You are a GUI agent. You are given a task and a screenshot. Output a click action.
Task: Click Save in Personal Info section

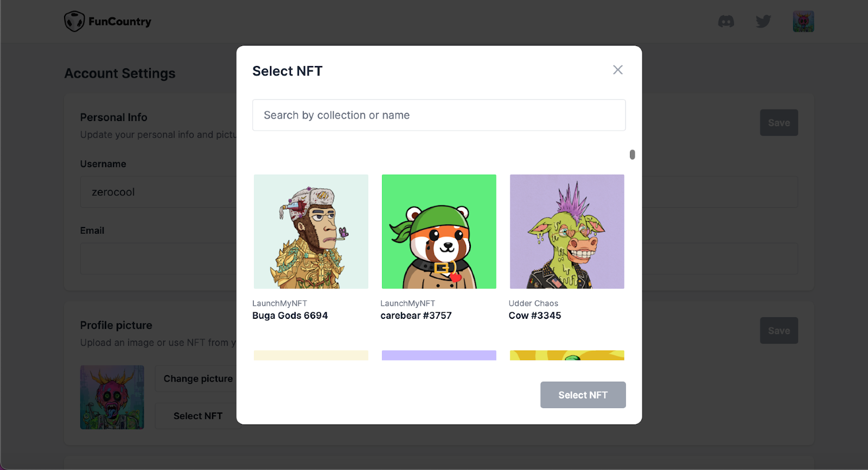point(779,123)
